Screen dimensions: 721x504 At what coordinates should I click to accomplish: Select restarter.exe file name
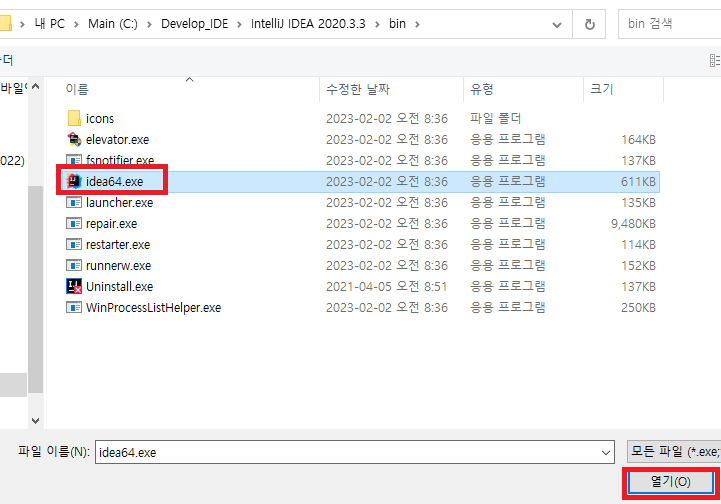point(118,245)
